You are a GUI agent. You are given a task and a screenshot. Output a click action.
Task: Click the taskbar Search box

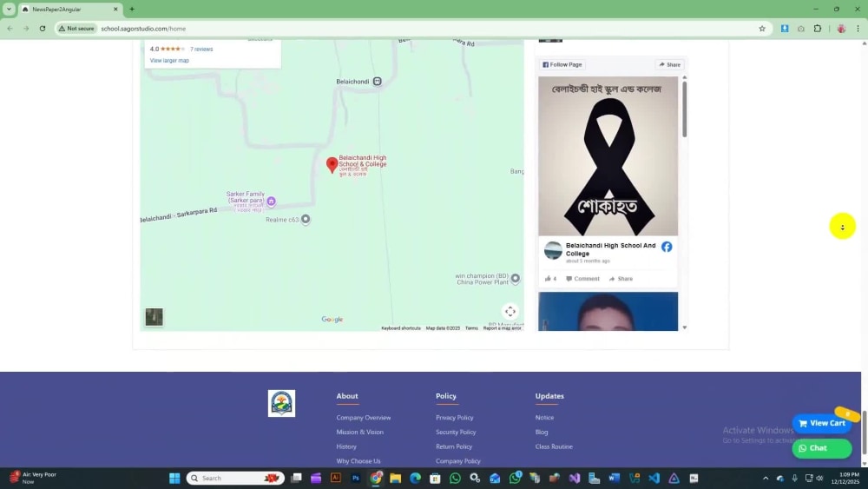coord(235,478)
